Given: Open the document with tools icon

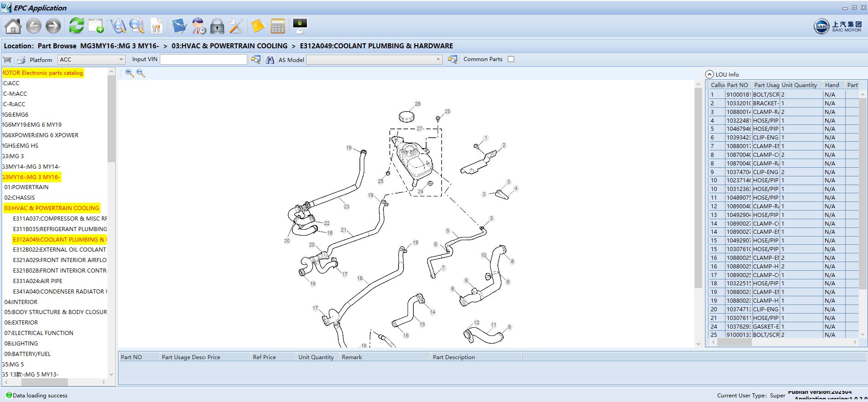Looking at the screenshot, I should tap(156, 26).
